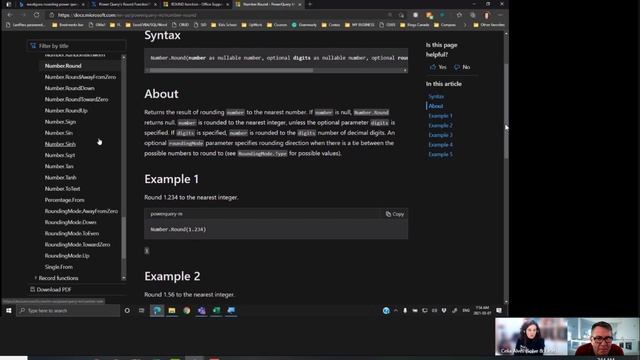Click the No feedback speech icon

(457, 67)
